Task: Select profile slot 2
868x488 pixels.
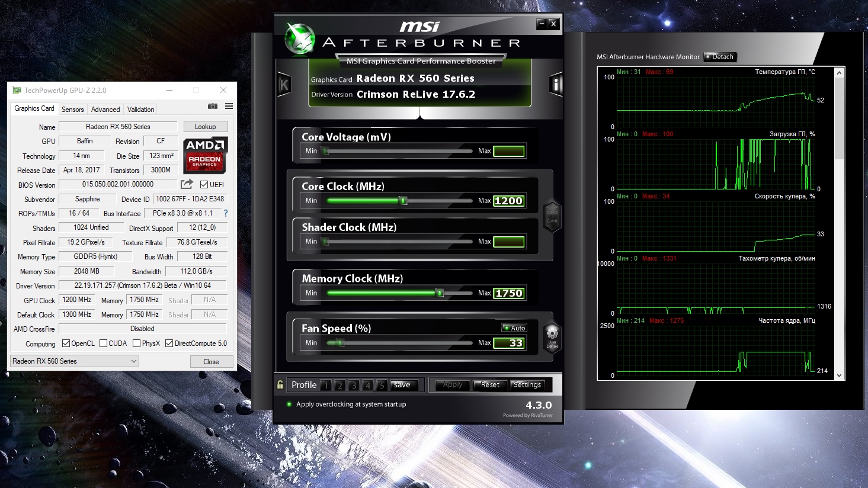Action: tap(339, 385)
